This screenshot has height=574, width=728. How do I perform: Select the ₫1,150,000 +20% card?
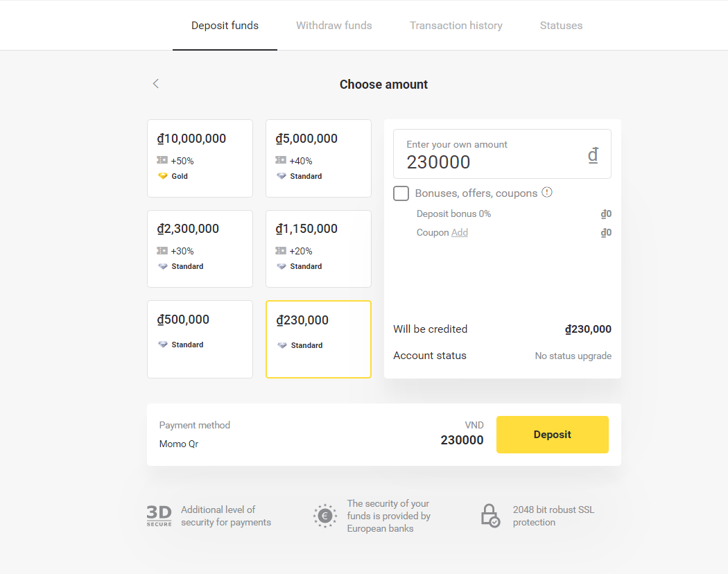tap(318, 249)
